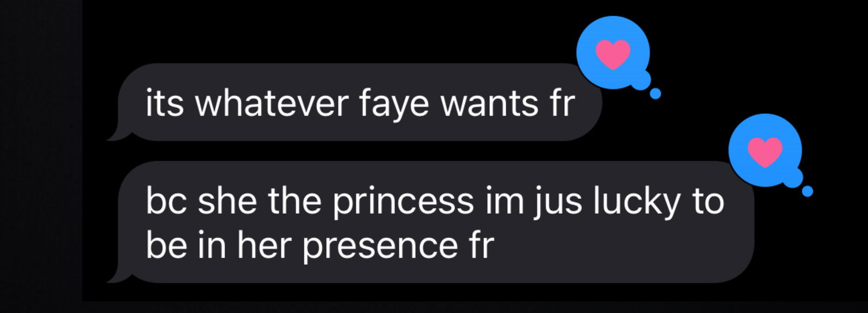Screen dimensions: 868x313
Task: Click the word "whatever" in the first message
Action: (x=271, y=103)
